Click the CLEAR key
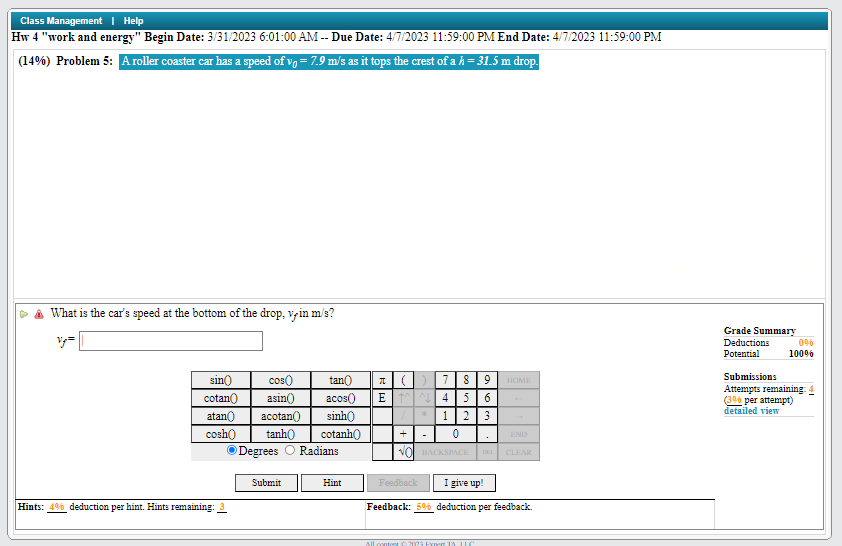This screenshot has width=842, height=546. click(519, 452)
